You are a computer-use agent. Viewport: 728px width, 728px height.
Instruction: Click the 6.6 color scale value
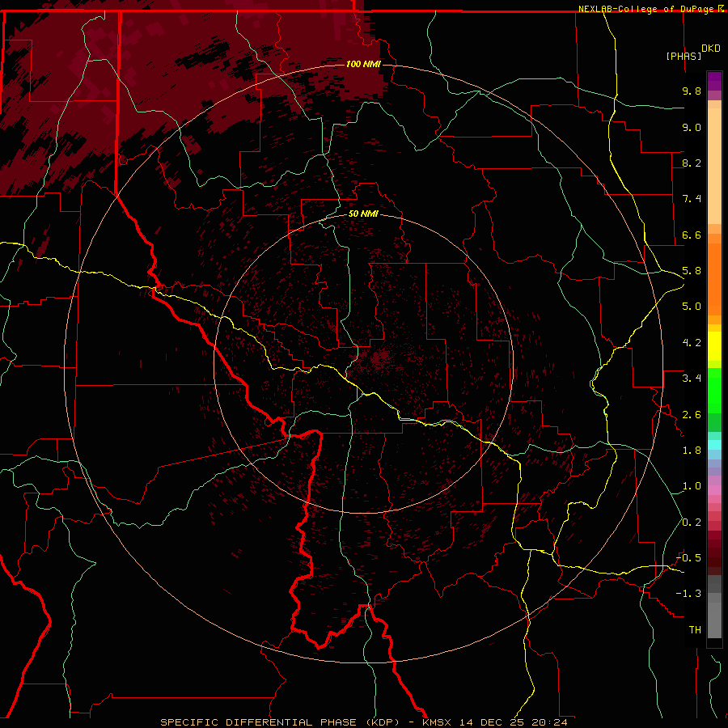coord(692,235)
